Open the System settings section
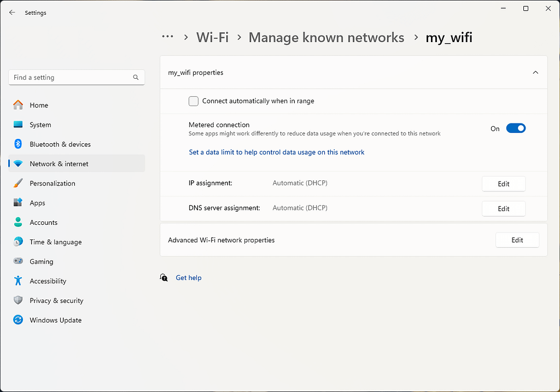Image resolution: width=560 pixels, height=392 pixels. pos(17,125)
